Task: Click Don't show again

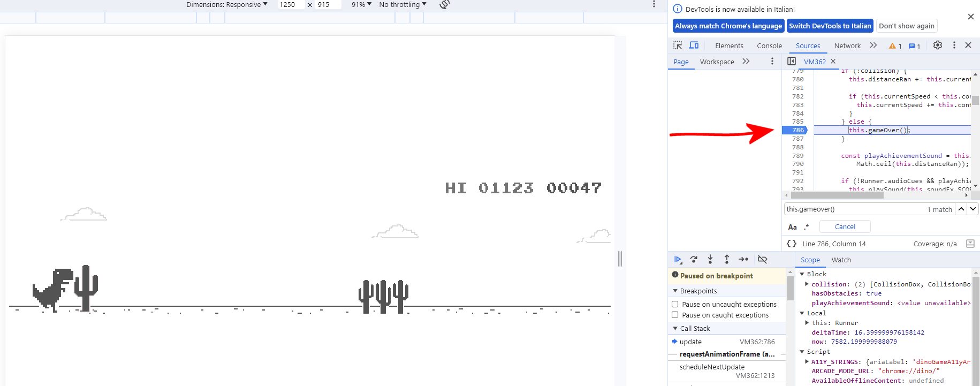Action: click(907, 26)
